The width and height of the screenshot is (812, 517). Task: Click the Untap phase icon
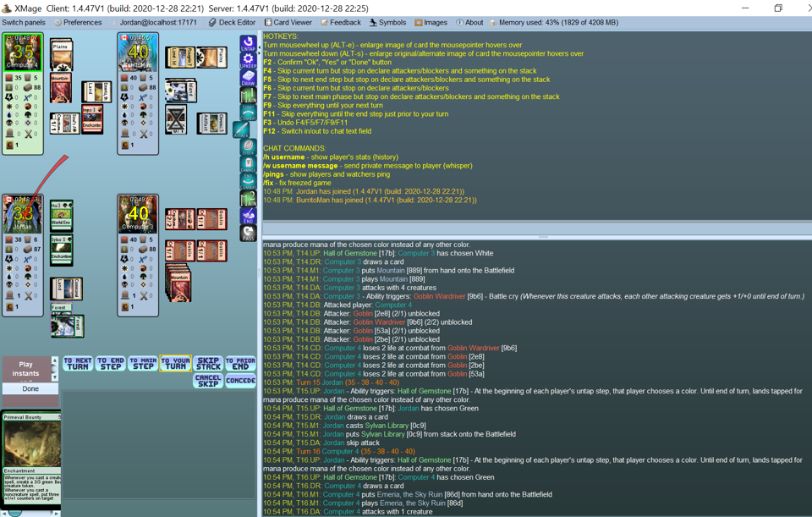248,43
